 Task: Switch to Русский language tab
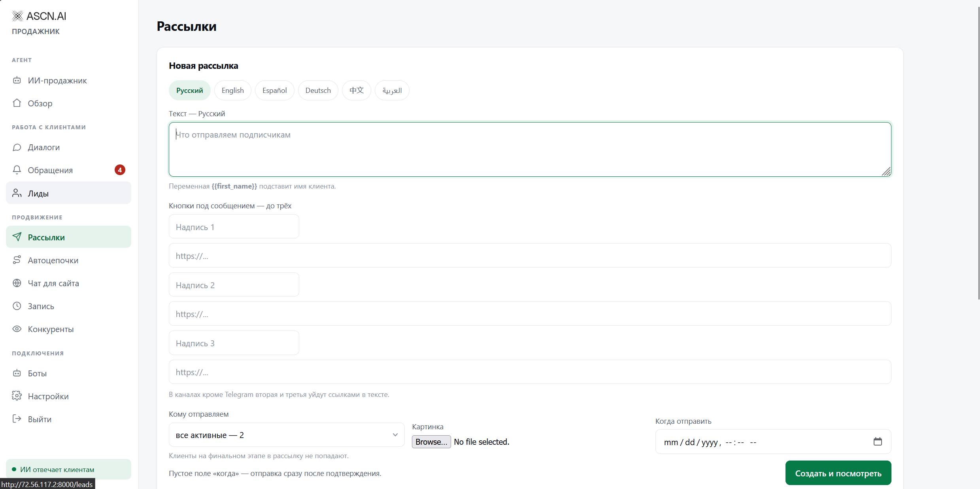(x=190, y=91)
